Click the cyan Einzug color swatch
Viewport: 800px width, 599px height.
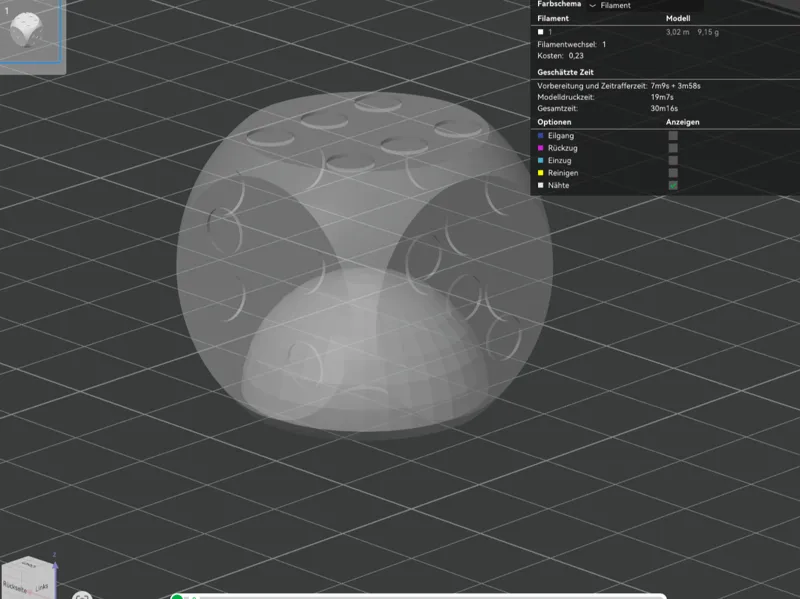tap(540, 160)
